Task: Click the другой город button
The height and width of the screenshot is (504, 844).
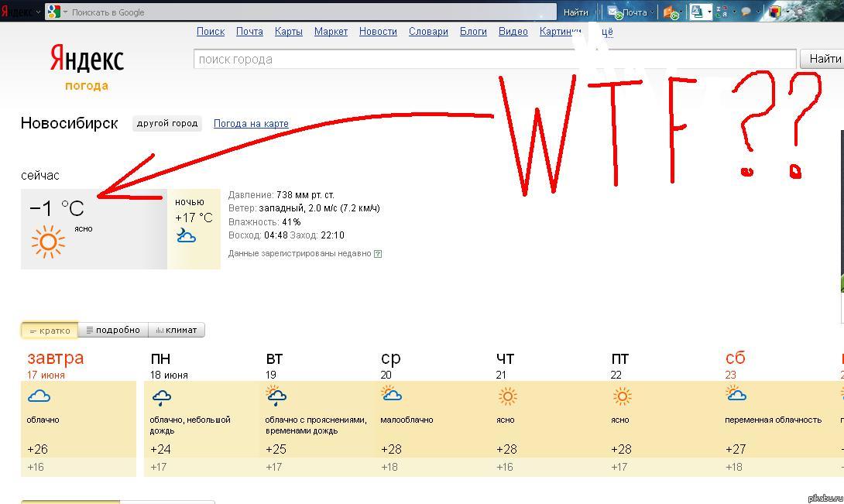Action: click(166, 124)
